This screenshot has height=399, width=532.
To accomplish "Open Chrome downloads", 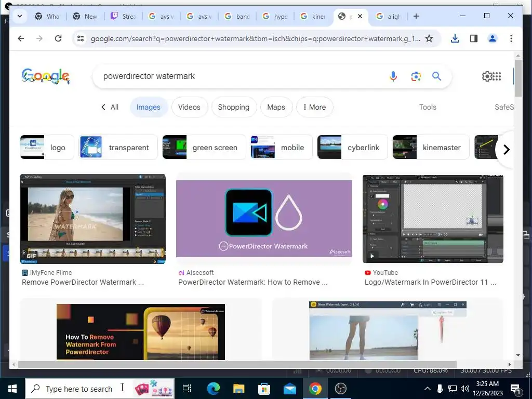I will [455, 38].
